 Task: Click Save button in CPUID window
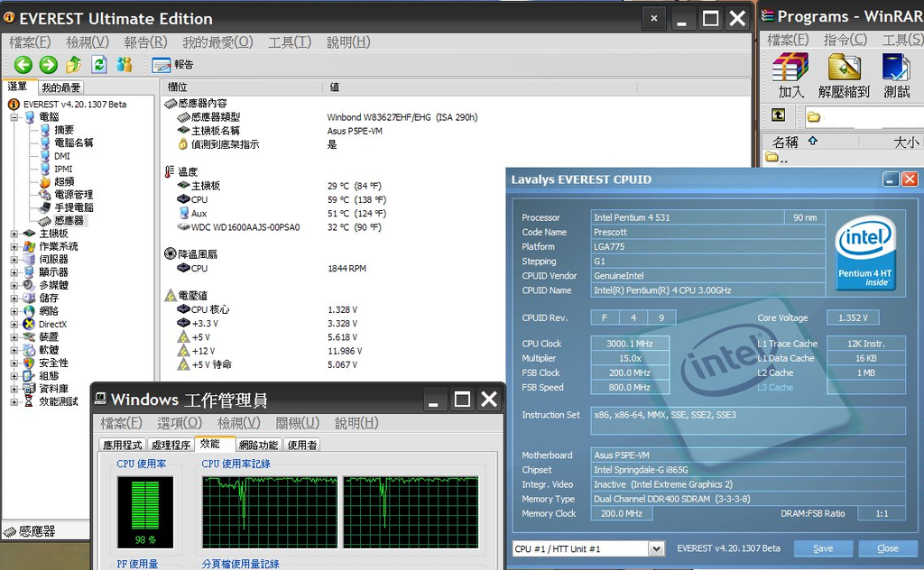point(823,548)
